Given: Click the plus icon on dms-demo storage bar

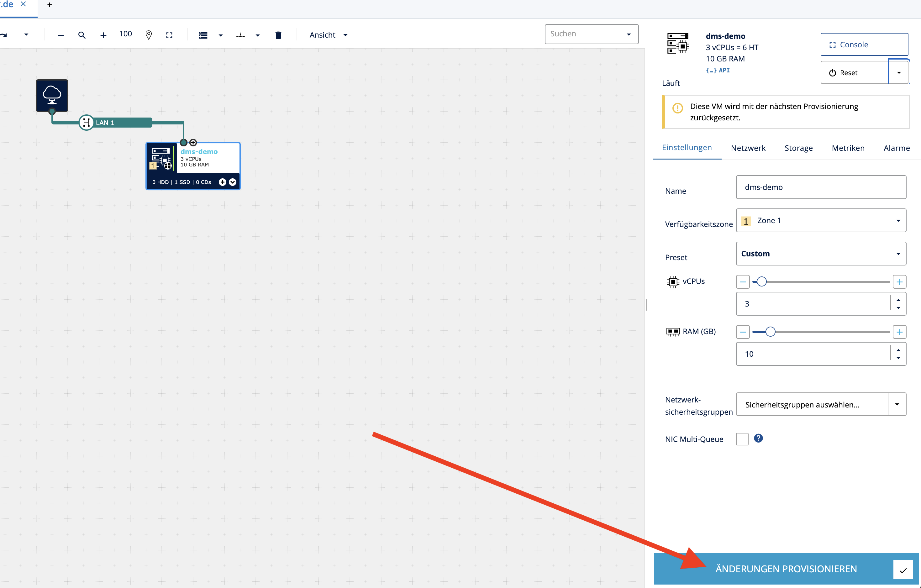Looking at the screenshot, I should point(222,182).
